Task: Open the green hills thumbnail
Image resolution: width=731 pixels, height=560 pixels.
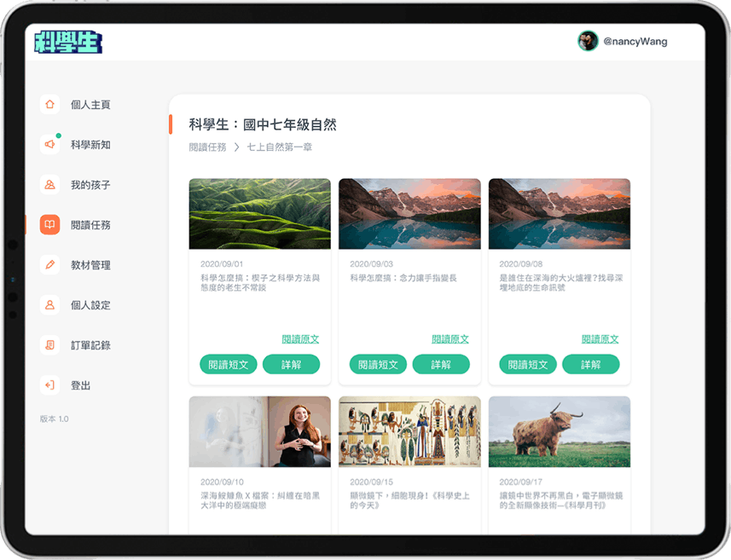Action: pos(259,214)
